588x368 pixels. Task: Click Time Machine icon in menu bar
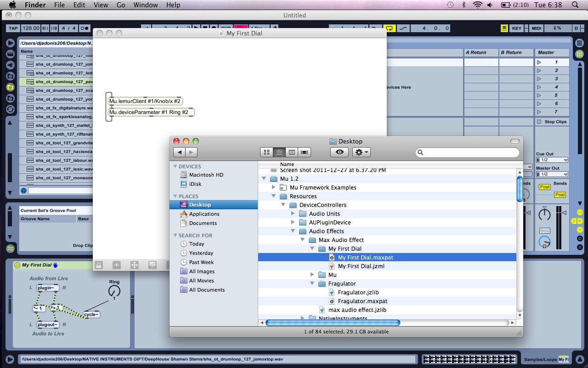point(450,5)
